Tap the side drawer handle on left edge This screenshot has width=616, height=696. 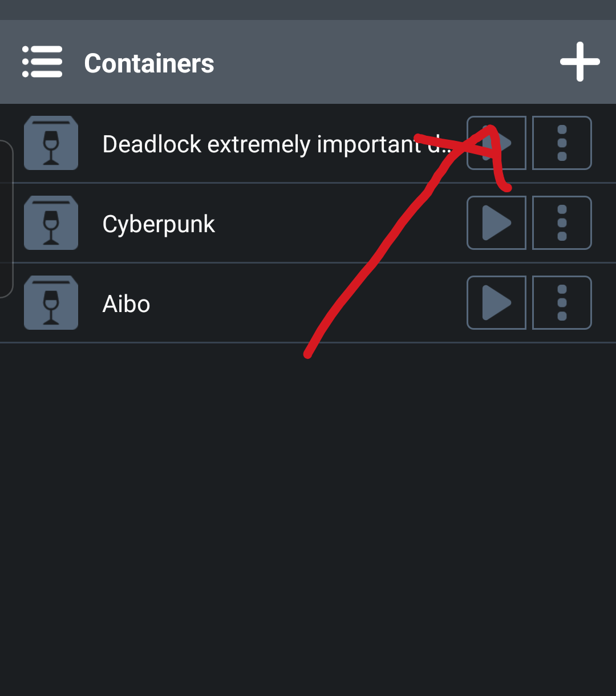point(6,218)
